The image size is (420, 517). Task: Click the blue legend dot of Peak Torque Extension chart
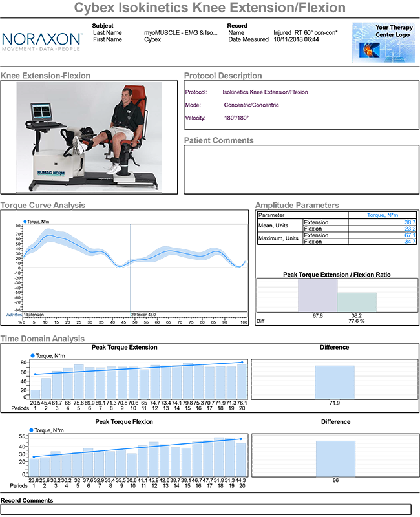(33, 356)
